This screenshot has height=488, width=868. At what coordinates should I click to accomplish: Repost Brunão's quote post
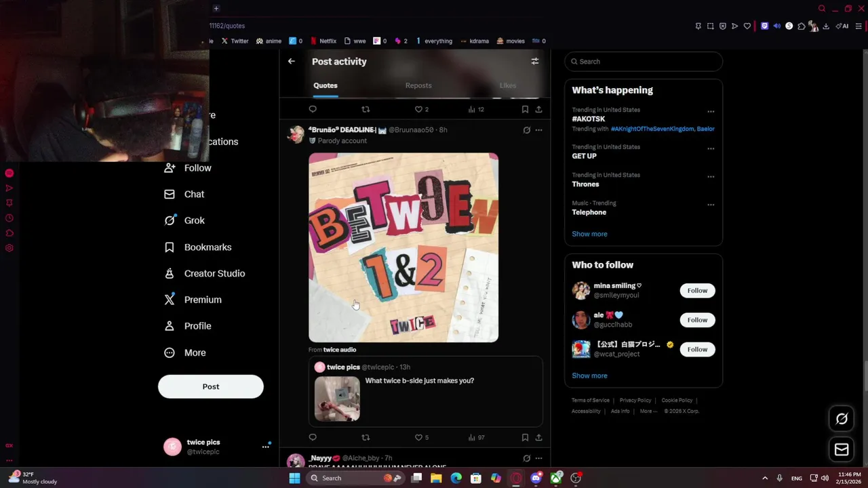coord(366,437)
